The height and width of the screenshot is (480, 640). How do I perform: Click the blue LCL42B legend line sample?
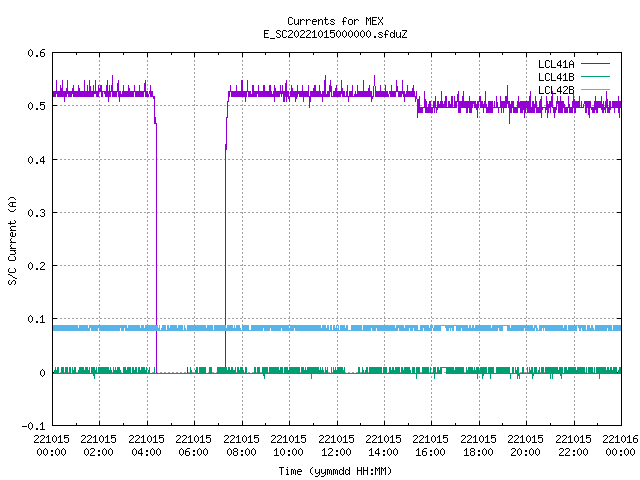tap(595, 89)
